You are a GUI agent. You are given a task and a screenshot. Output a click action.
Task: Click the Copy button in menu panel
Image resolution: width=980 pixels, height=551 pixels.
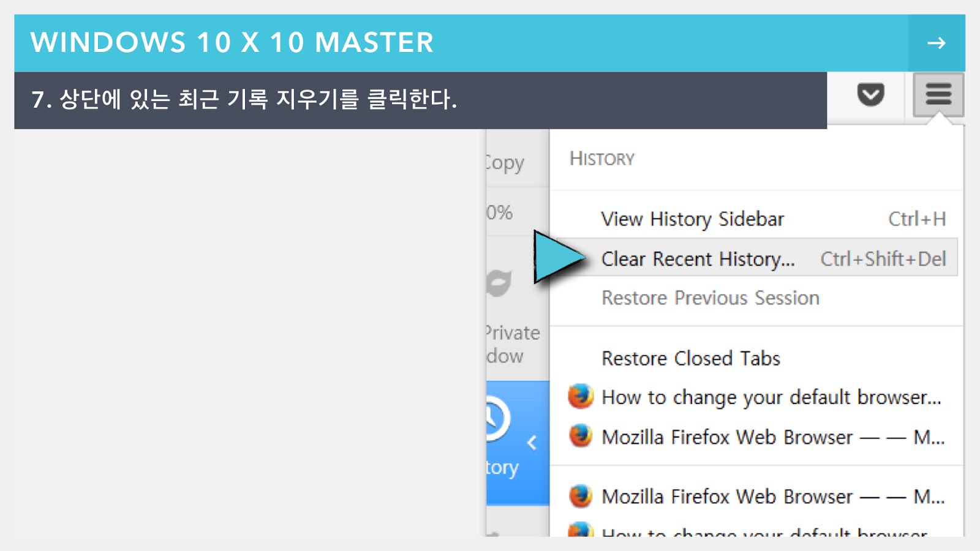[x=505, y=163]
